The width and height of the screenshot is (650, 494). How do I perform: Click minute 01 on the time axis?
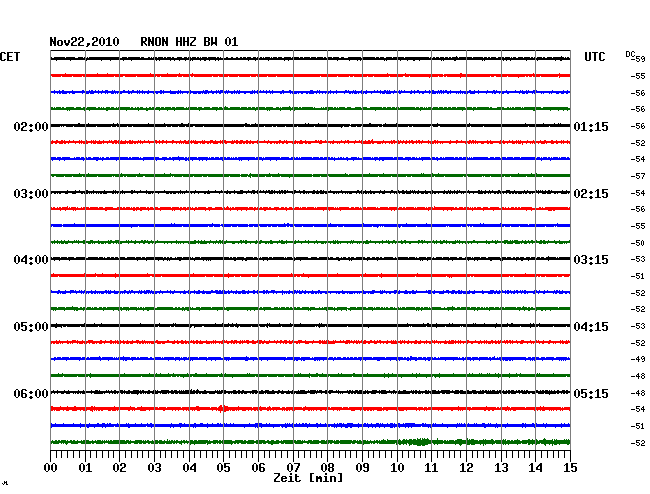click(x=85, y=467)
